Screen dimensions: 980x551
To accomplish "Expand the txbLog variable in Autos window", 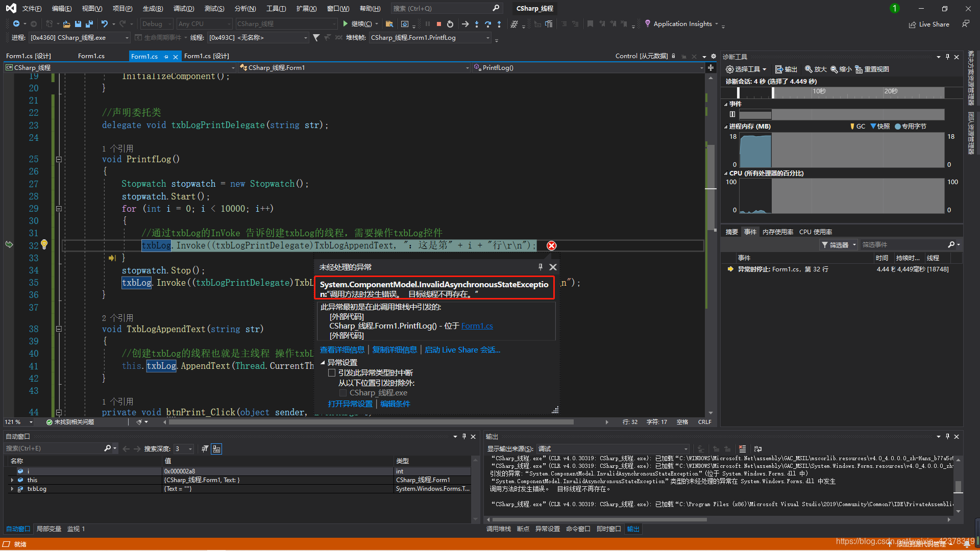I will 12,489.
